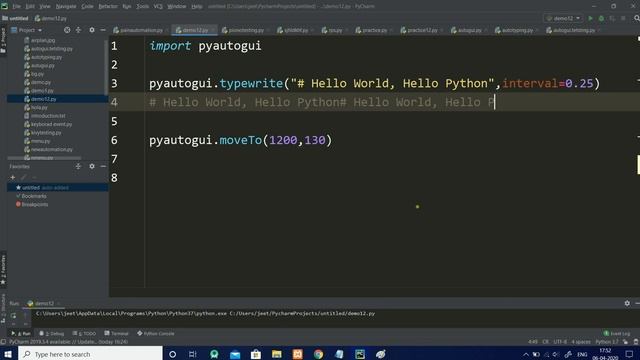This screenshot has width=640, height=360.
Task: Open the Python Console tool window tab
Action: click(156, 333)
